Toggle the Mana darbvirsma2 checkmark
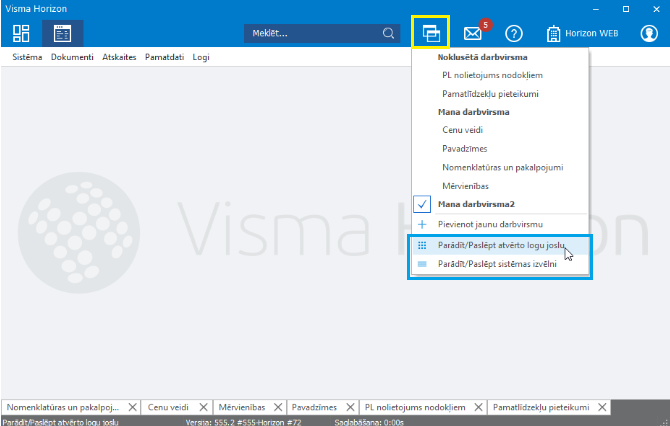Screen dimensions: 670x426 tap(422, 204)
